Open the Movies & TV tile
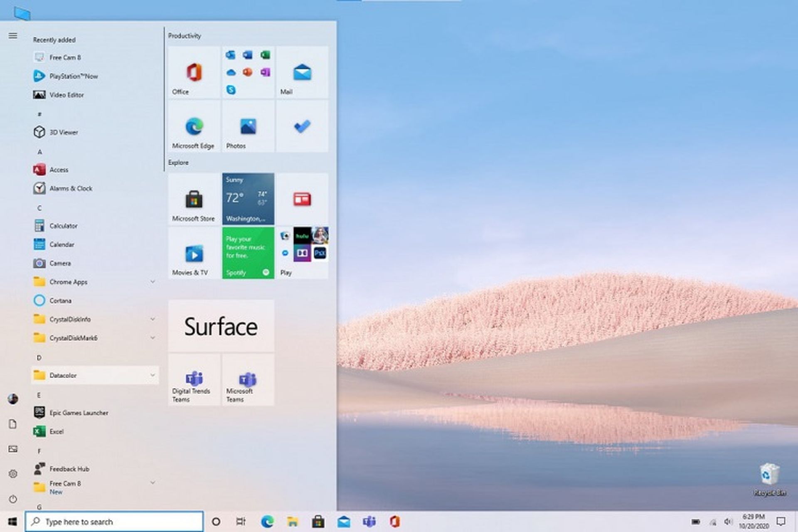The image size is (798, 532). [194, 254]
